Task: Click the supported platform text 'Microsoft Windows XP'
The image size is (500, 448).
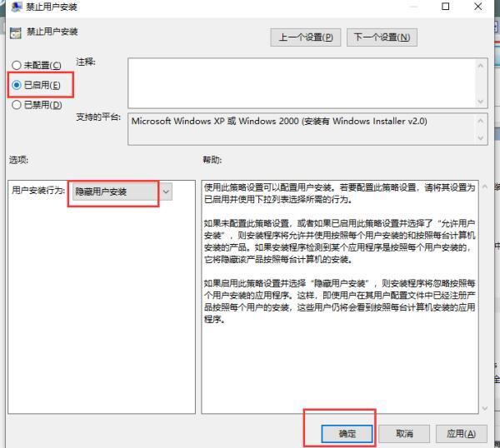Action: click(x=178, y=121)
